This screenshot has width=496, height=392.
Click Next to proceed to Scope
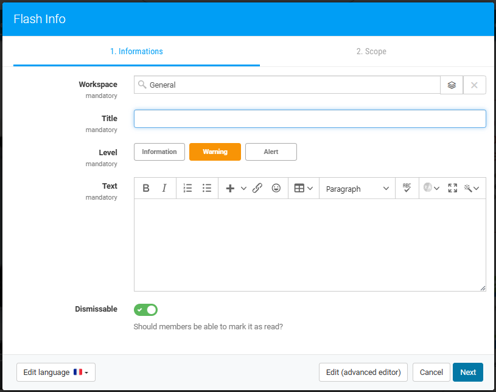[468, 372]
